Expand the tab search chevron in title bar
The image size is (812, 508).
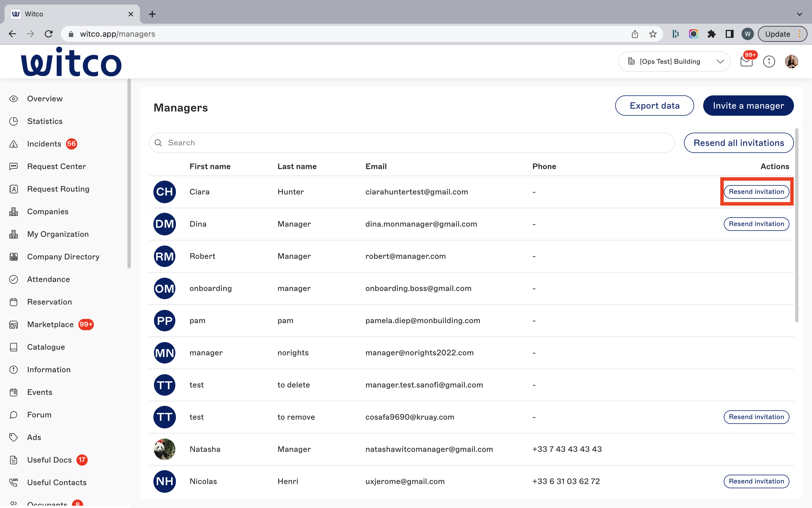tap(799, 14)
